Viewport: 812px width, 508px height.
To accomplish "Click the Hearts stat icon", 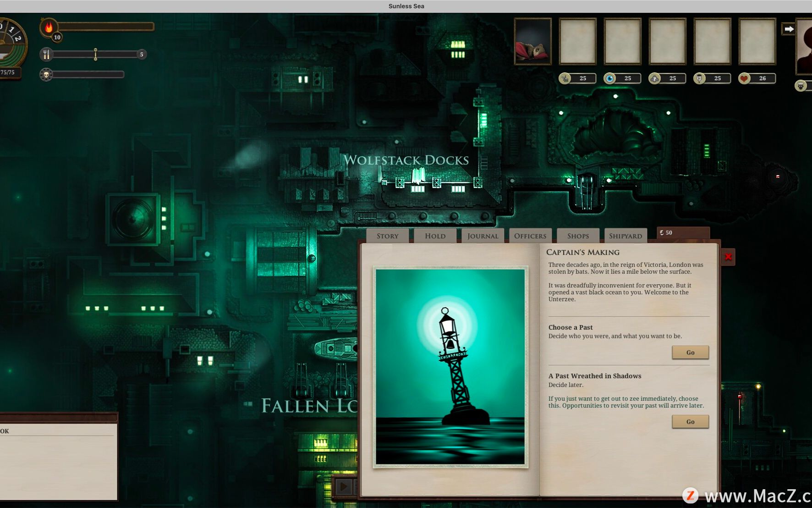I will click(x=744, y=78).
